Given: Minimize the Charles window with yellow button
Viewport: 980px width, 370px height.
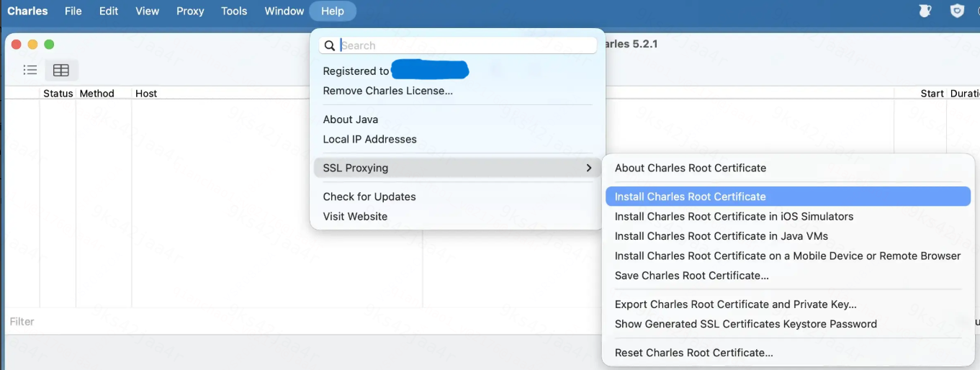Looking at the screenshot, I should pyautogui.click(x=32, y=45).
